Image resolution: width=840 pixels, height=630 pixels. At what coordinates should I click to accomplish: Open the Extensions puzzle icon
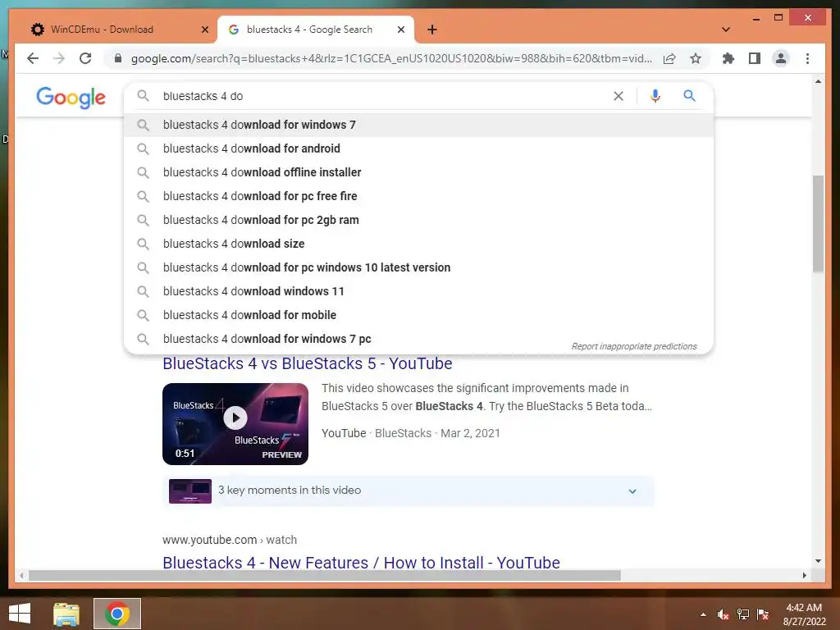pyautogui.click(x=728, y=58)
